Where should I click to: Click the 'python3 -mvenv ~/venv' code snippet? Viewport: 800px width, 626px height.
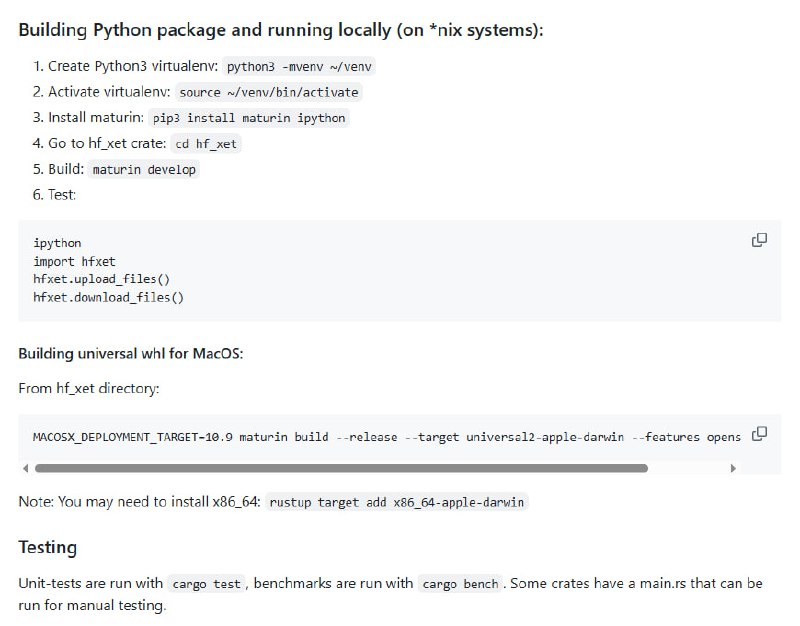pyautogui.click(x=301, y=67)
